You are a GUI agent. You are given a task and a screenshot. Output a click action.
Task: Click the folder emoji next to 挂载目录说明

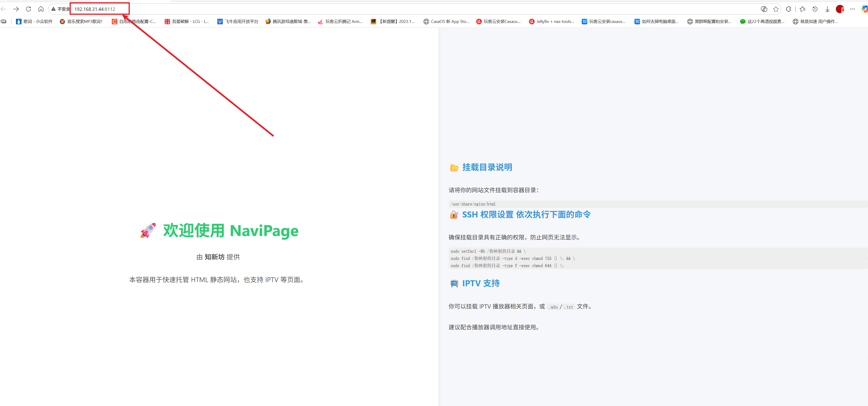[x=454, y=168]
